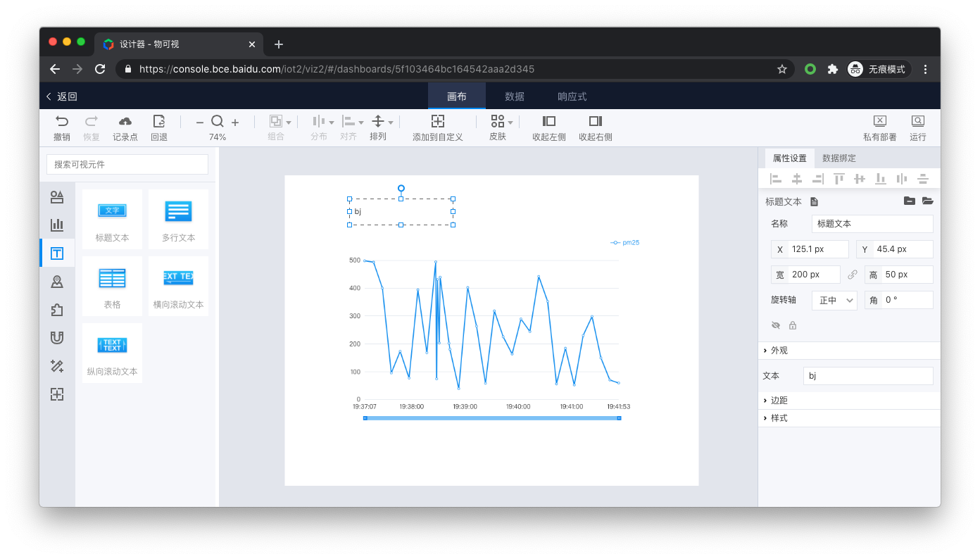The width and height of the screenshot is (980, 559).
Task: Click the magnifier zoom reset icon
Action: pyautogui.click(x=218, y=121)
